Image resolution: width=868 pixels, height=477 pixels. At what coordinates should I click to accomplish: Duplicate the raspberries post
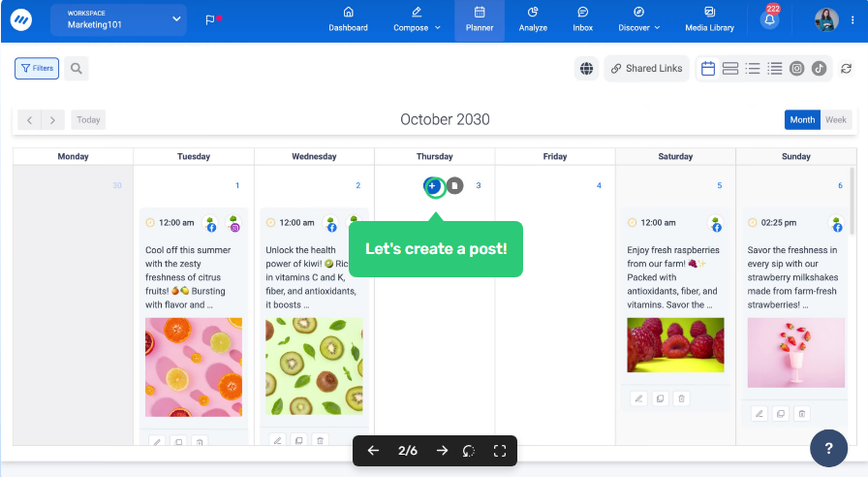coord(661,398)
